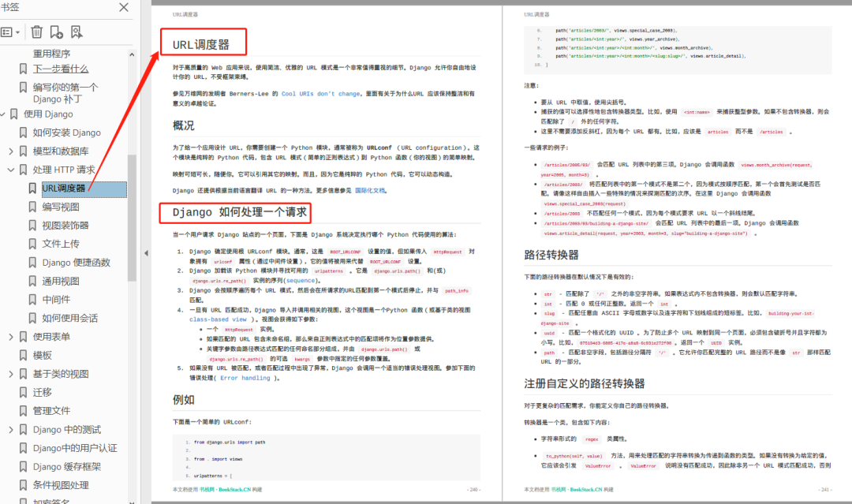Screen dimensions: 852x504
Task: Collapse the side panel with arrow handle
Action: 146,253
